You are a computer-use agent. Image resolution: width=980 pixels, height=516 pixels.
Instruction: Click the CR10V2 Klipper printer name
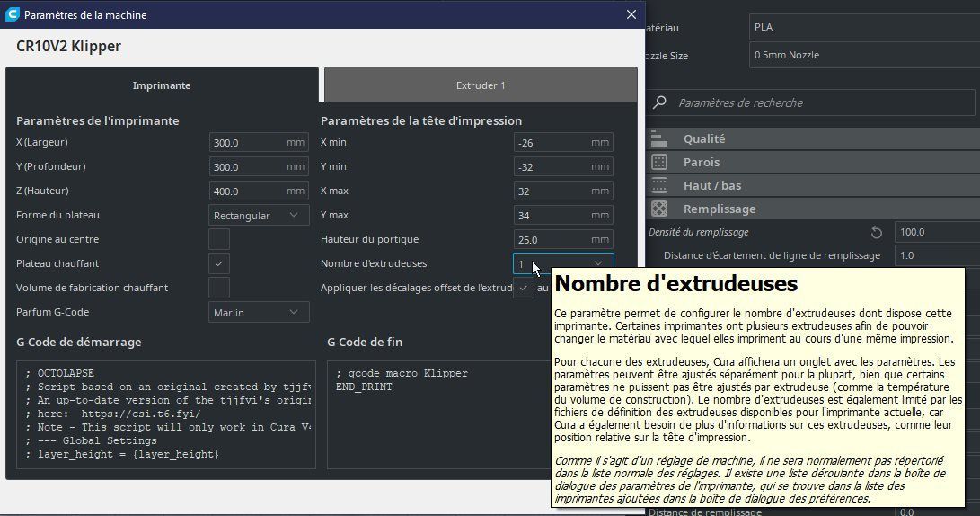(x=69, y=46)
